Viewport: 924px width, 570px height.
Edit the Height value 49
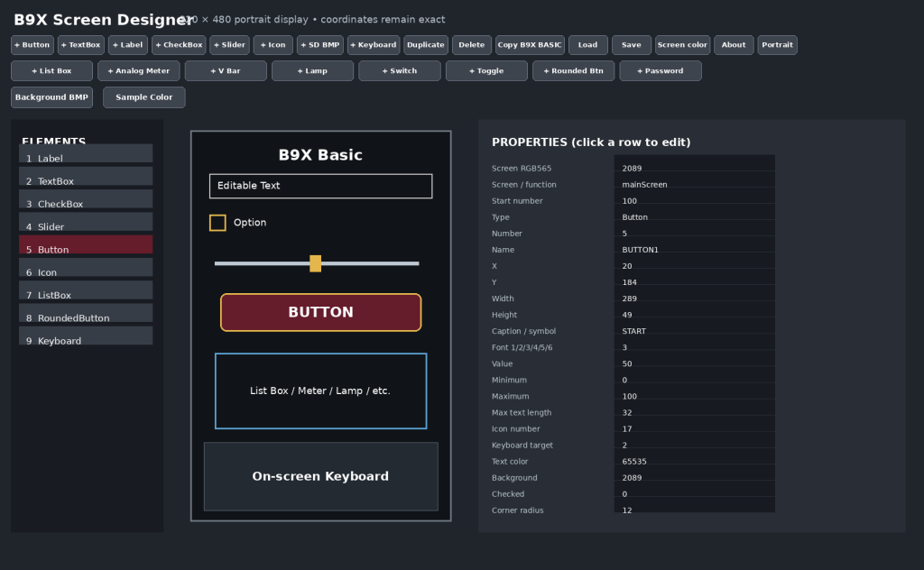click(695, 309)
